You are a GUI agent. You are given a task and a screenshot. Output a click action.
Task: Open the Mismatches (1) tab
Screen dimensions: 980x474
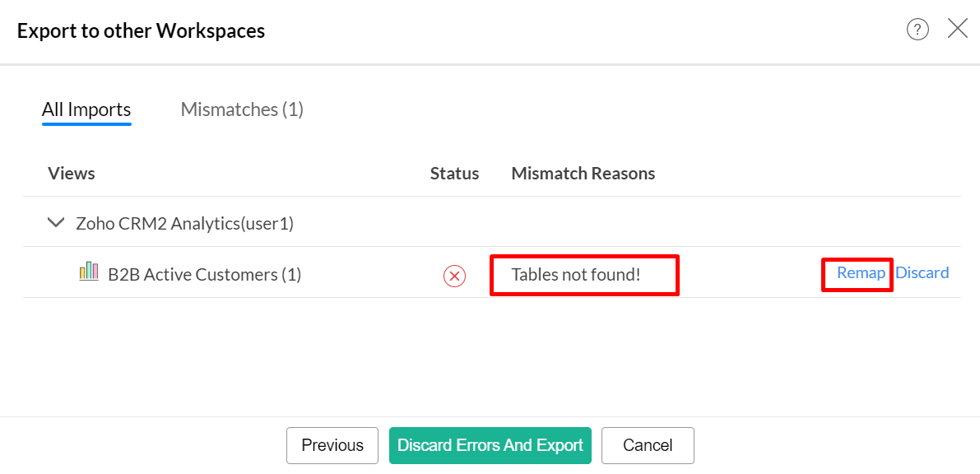coord(242,109)
